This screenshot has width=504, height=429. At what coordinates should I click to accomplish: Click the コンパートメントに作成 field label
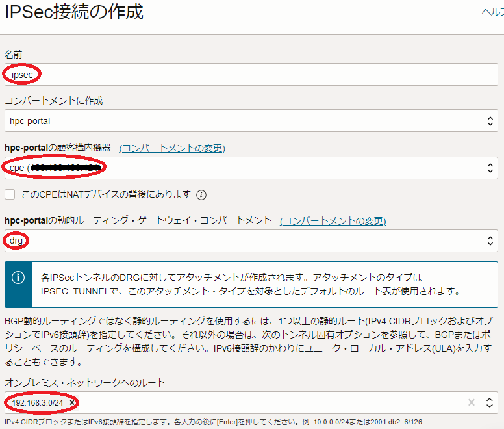(x=53, y=101)
